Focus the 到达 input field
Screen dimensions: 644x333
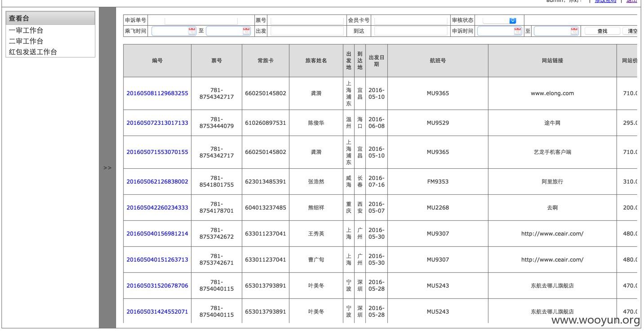(x=411, y=31)
